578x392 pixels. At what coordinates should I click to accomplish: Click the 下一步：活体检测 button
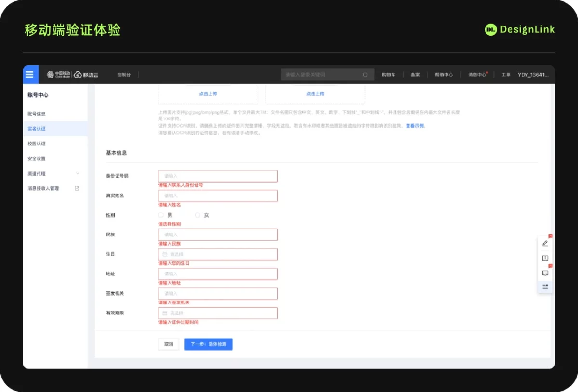[x=208, y=344]
